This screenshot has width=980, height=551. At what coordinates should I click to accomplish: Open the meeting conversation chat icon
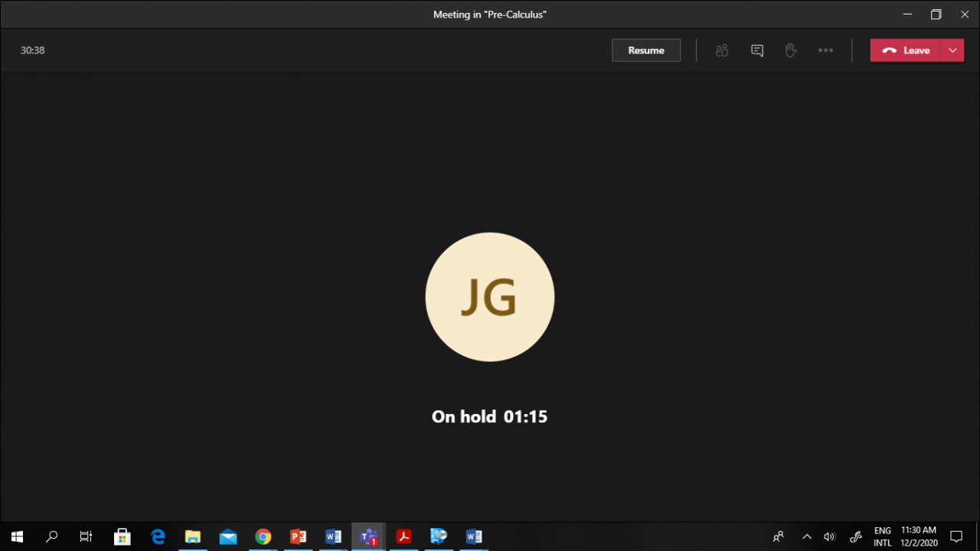click(x=756, y=51)
